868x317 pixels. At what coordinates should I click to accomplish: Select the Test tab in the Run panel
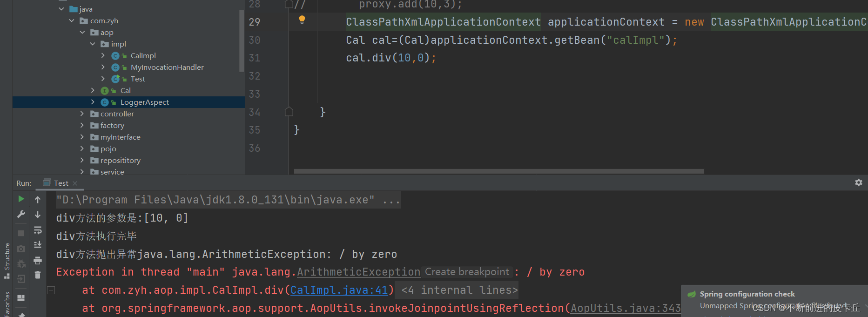(61, 183)
